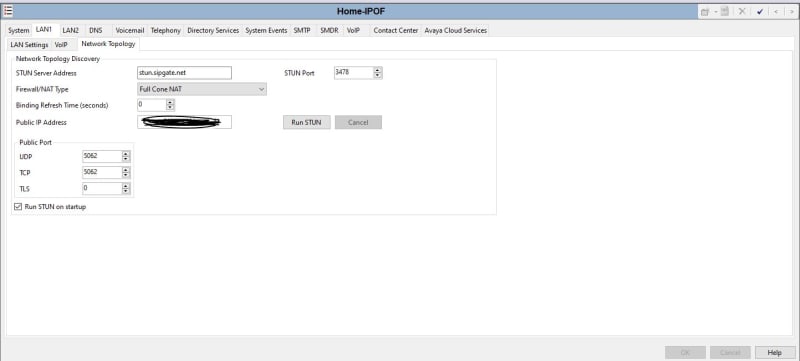Viewport: 800px width, 361px height.
Task: Open the SMDR tab
Action: coord(329,31)
